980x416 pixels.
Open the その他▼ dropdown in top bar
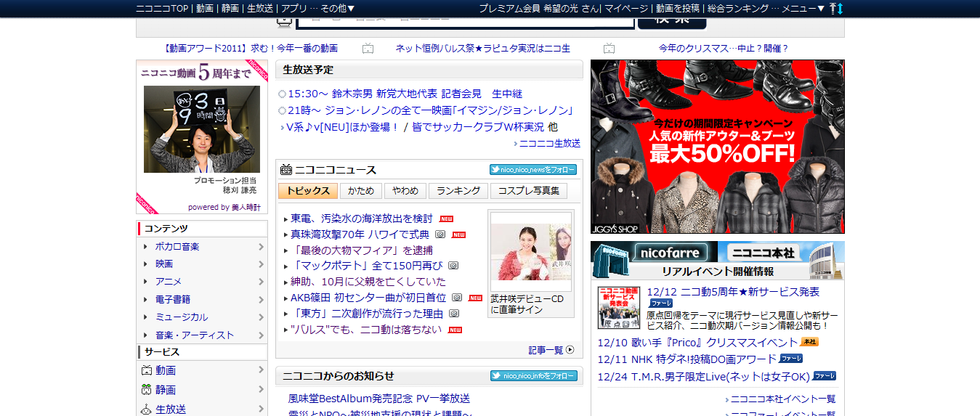[x=338, y=8]
